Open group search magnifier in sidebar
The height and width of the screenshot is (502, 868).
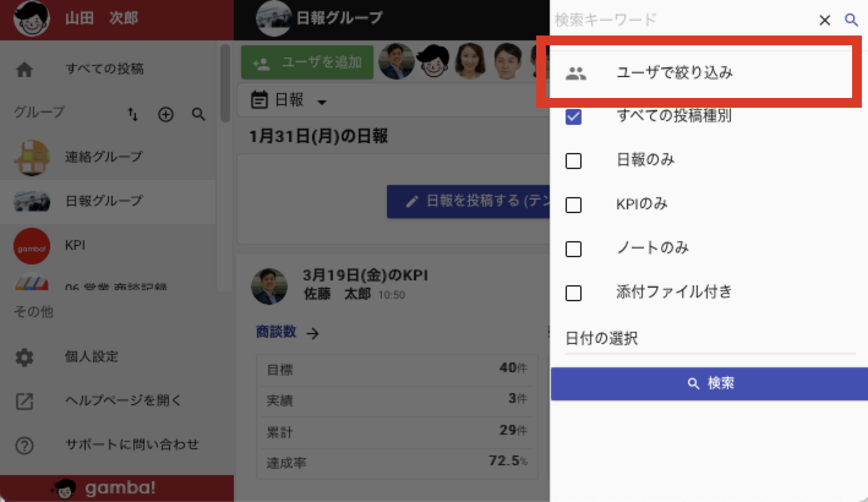[198, 114]
